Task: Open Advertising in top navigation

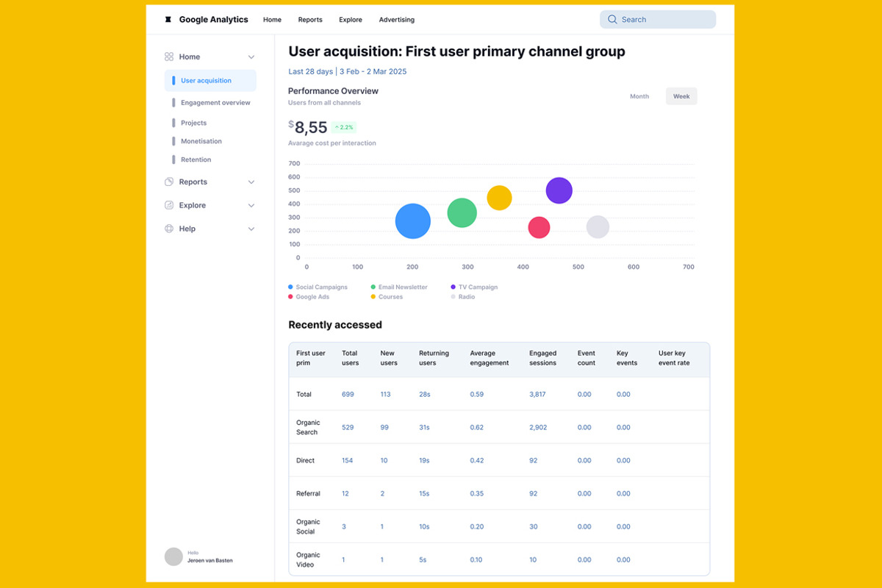Action: [397, 20]
